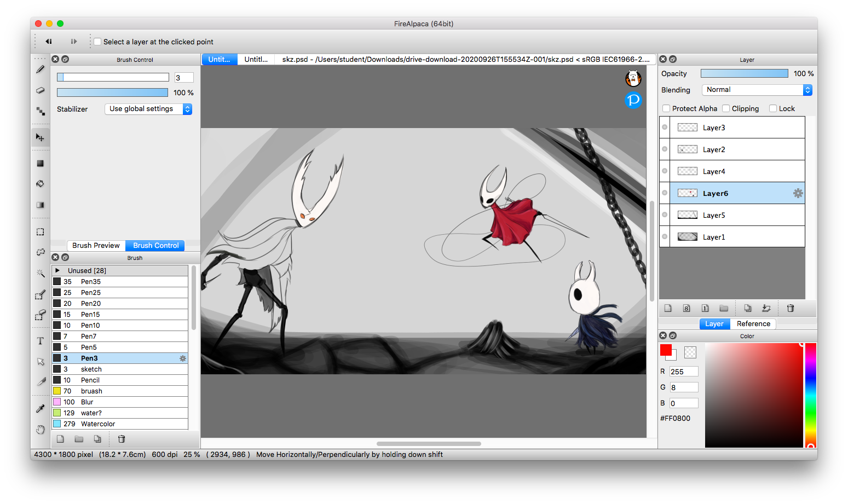Screen dimensions: 848x504
Task: Select the Select Eraser tool
Action: tap(40, 315)
